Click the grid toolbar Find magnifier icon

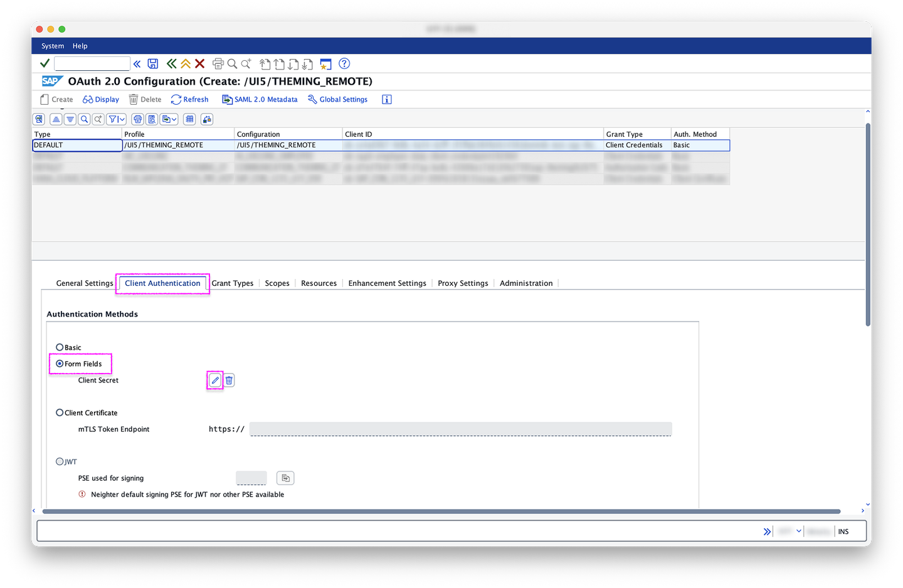click(x=84, y=119)
